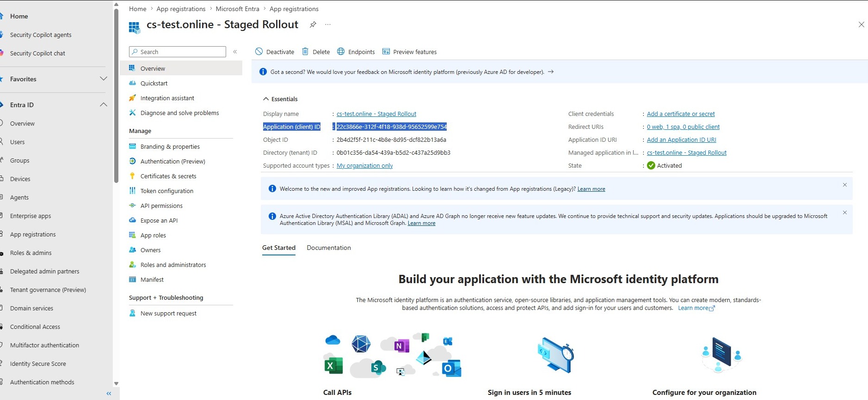
Task: Dismiss the ADAL deprecation notice banner
Action: [845, 212]
